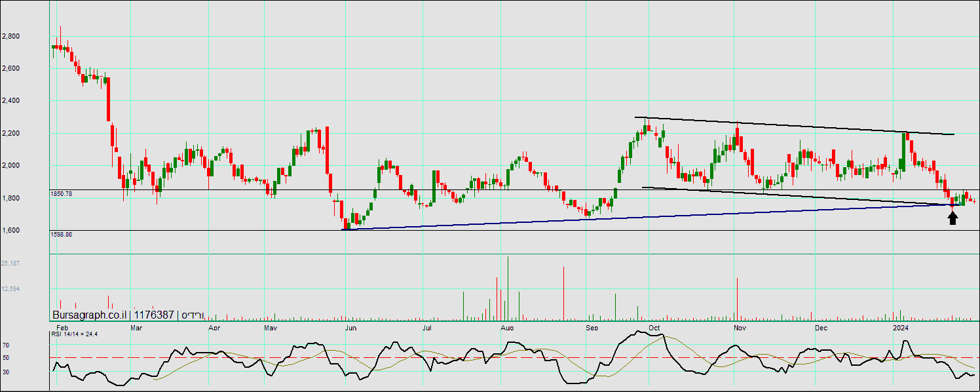Click the Bursagraph.co.il watermark text
This screenshot has height=392, width=980.
coord(90,315)
